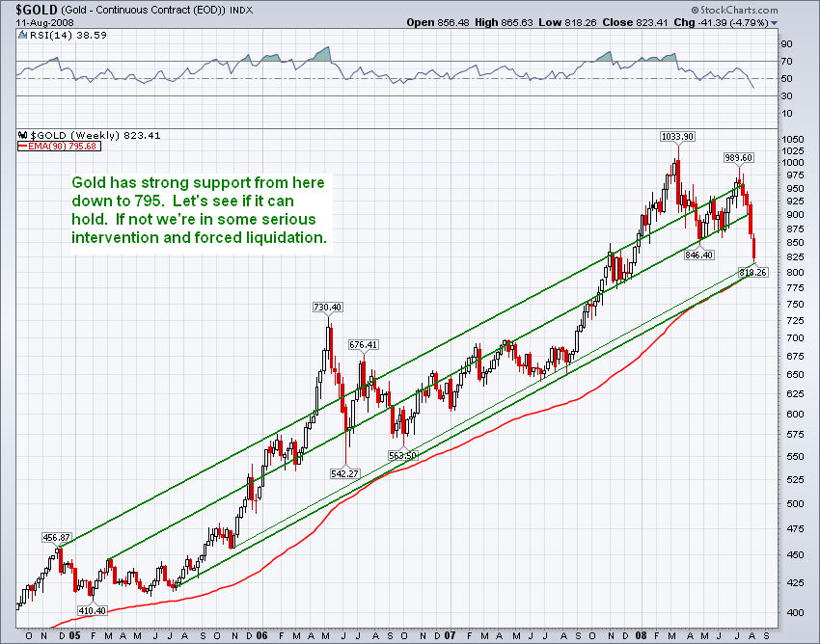820x644 pixels.
Task: Click the 1033.90 peak price label
Action: click(678, 137)
